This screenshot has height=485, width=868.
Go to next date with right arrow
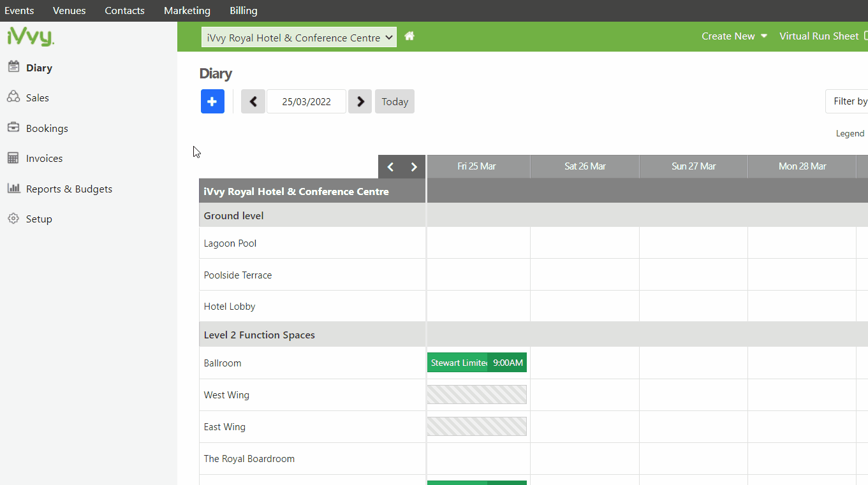point(360,101)
